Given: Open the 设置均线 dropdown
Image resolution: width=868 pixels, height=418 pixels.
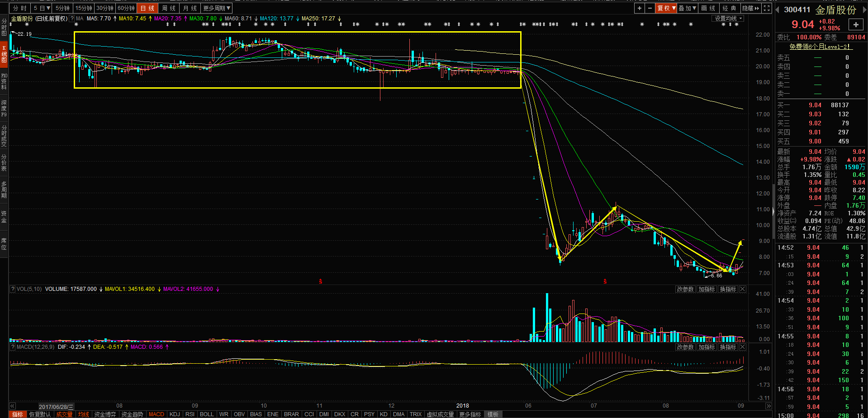Looking at the screenshot, I should (x=729, y=19).
